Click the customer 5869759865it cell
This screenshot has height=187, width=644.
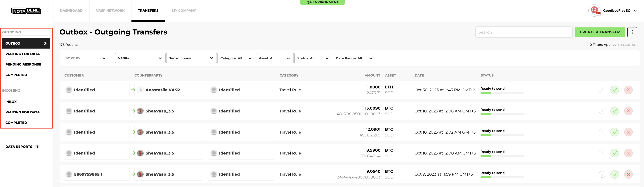pos(96,174)
